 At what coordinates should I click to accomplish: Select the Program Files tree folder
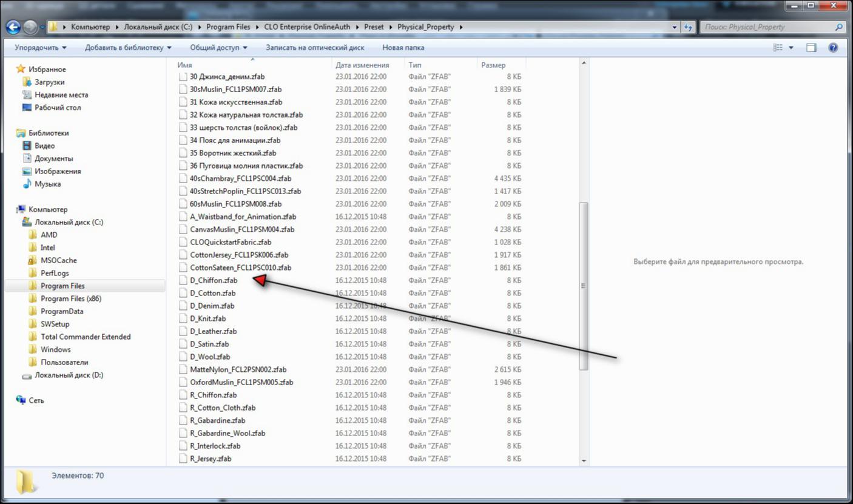tap(62, 286)
